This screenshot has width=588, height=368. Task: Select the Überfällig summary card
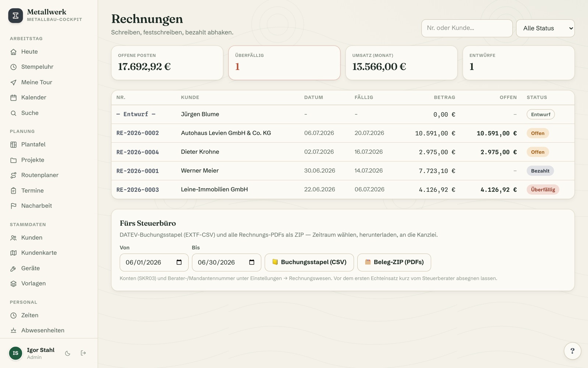click(x=284, y=63)
